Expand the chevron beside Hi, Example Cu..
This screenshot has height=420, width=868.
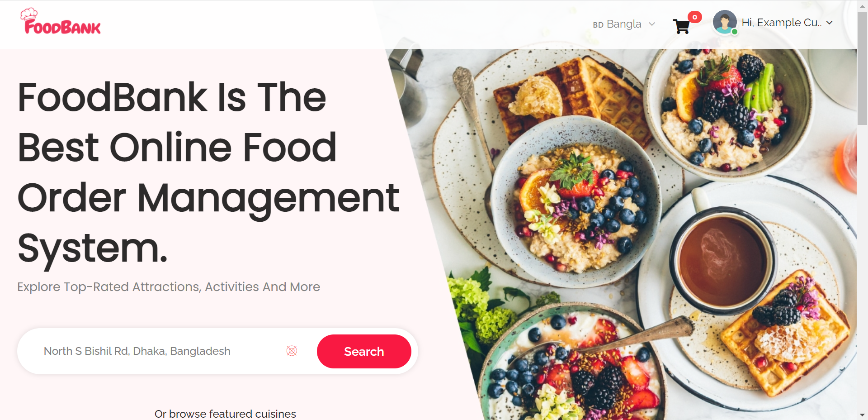point(830,23)
